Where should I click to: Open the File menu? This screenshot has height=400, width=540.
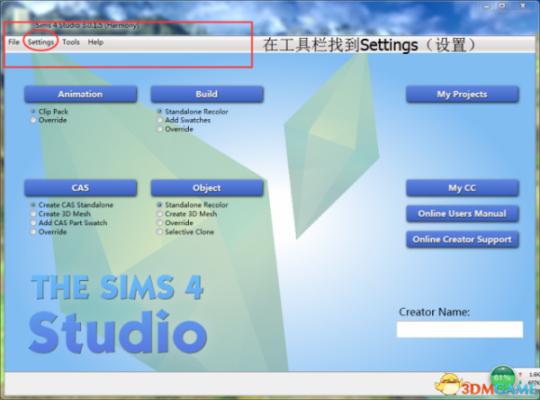[14, 42]
